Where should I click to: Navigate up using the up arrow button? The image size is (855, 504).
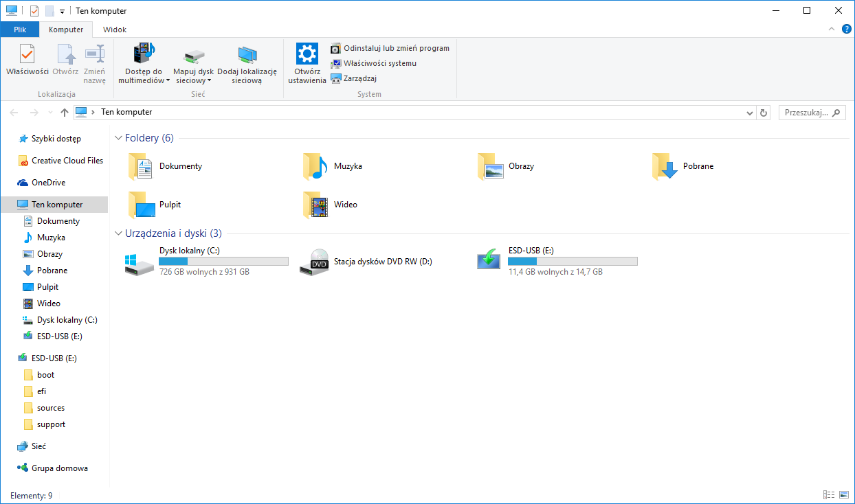point(64,112)
